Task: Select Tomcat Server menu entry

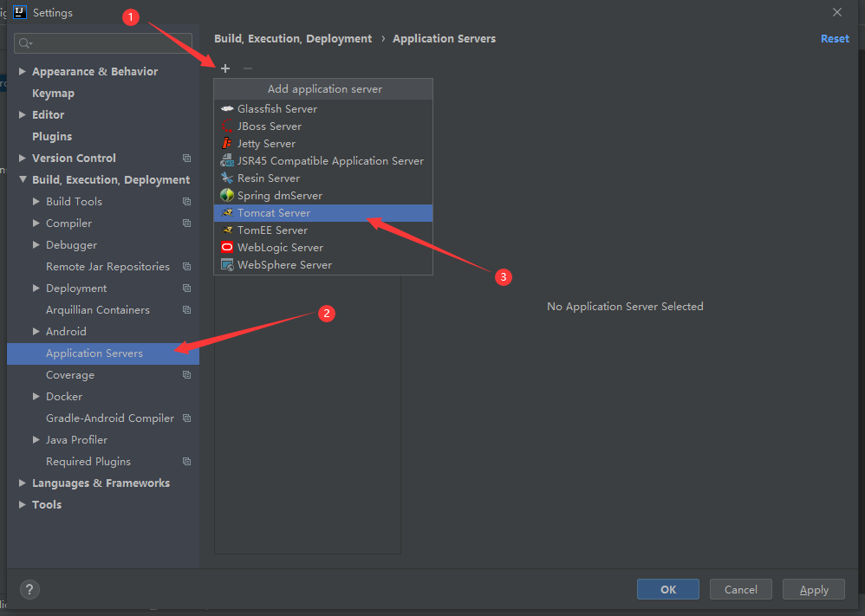Action: click(x=323, y=213)
